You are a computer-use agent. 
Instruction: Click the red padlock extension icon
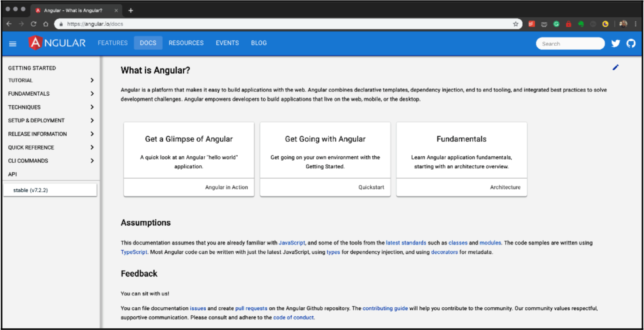(568, 24)
